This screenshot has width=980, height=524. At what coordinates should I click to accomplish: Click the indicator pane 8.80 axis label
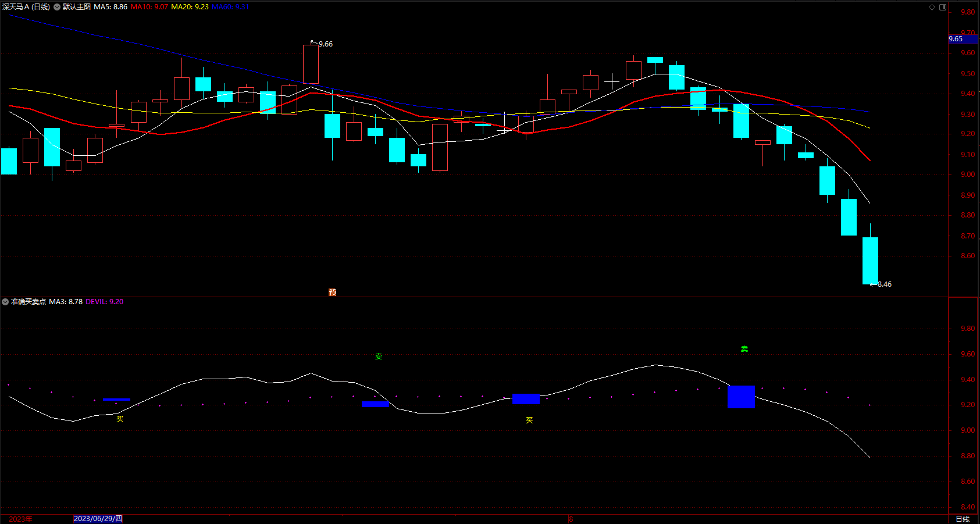click(968, 456)
